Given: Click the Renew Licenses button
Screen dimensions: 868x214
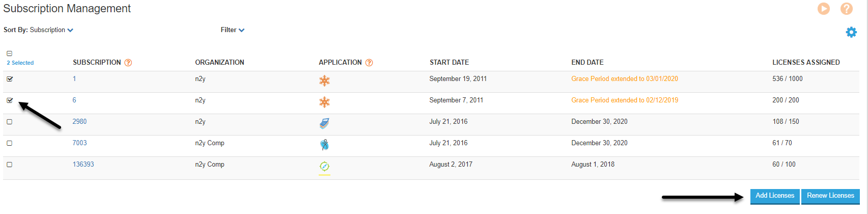Looking at the screenshot, I should (830, 196).
